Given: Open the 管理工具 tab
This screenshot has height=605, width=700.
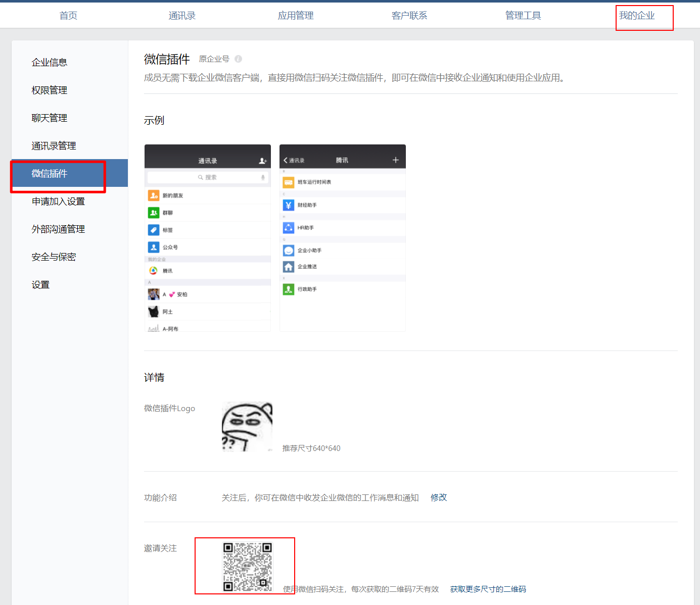Looking at the screenshot, I should tap(523, 16).
